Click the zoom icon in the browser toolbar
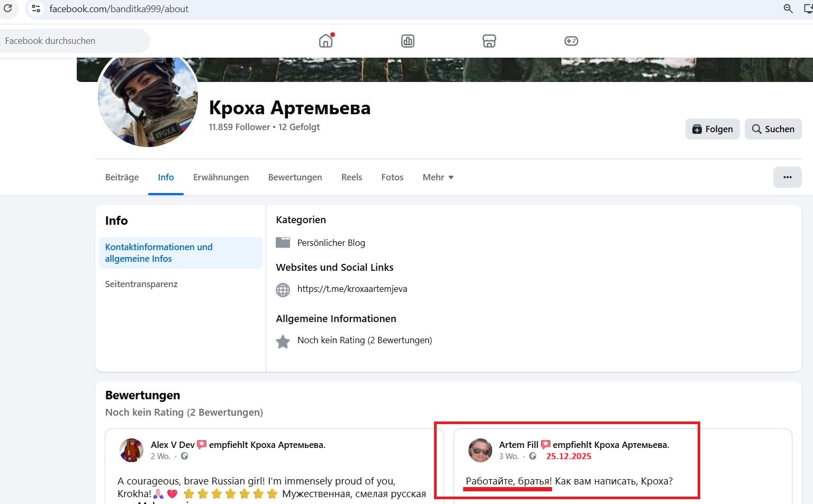 [x=788, y=8]
